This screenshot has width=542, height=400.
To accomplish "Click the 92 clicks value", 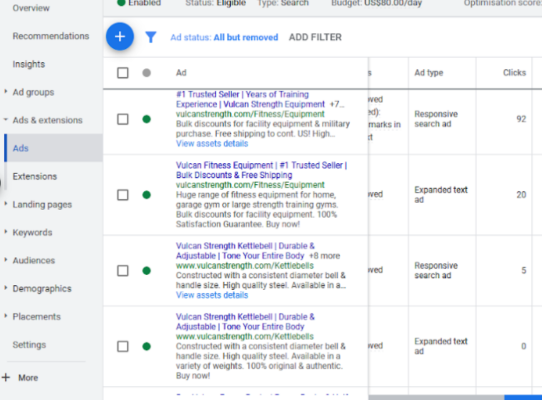I will pyautogui.click(x=521, y=119).
